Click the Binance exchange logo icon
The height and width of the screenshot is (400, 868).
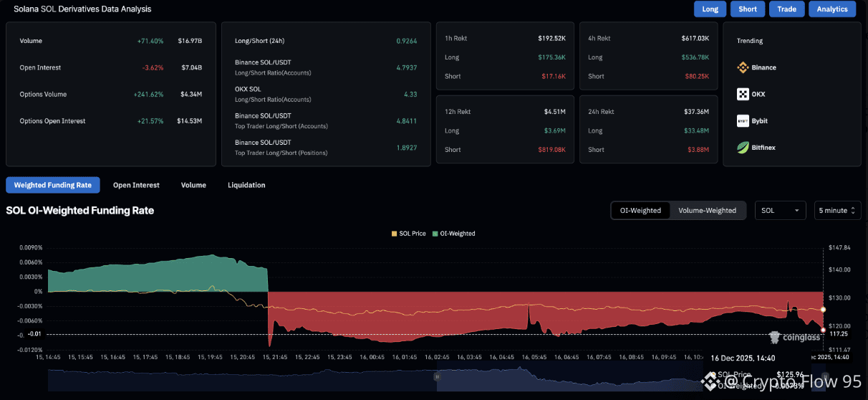[743, 67]
